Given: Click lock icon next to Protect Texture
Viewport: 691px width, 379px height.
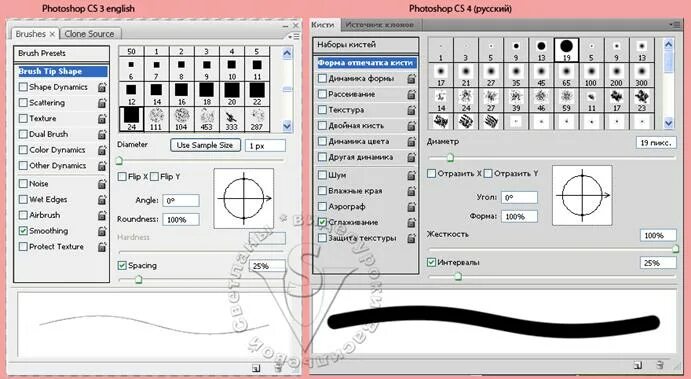Looking at the screenshot, I should click(102, 247).
